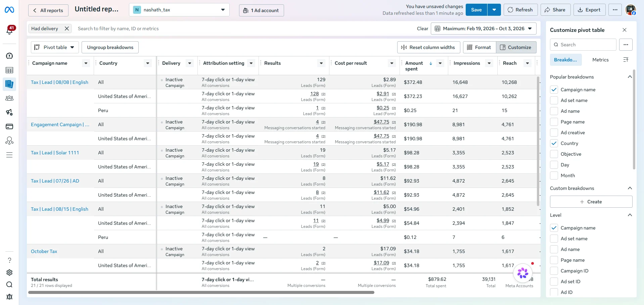Collapse the Popular breakdowns section
644x305 pixels.
[630, 77]
